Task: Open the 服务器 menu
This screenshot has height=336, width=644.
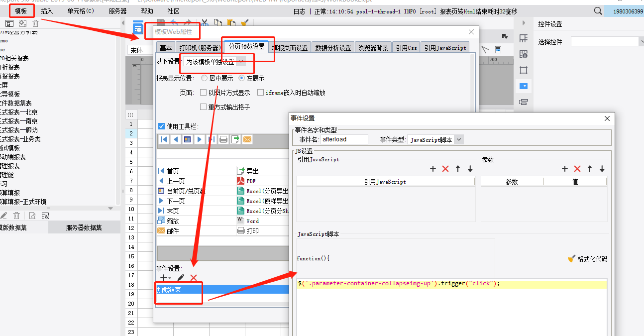Action: tap(117, 11)
